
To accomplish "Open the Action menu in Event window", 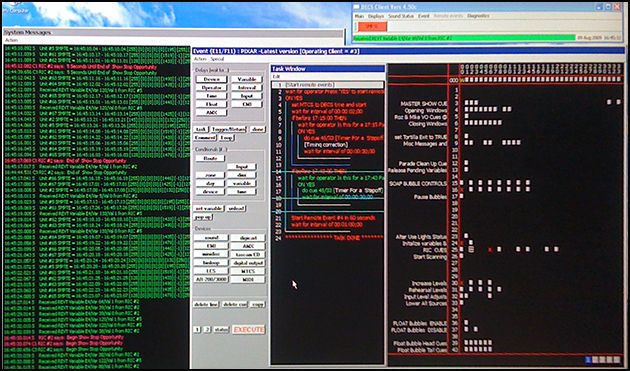I will pos(200,59).
